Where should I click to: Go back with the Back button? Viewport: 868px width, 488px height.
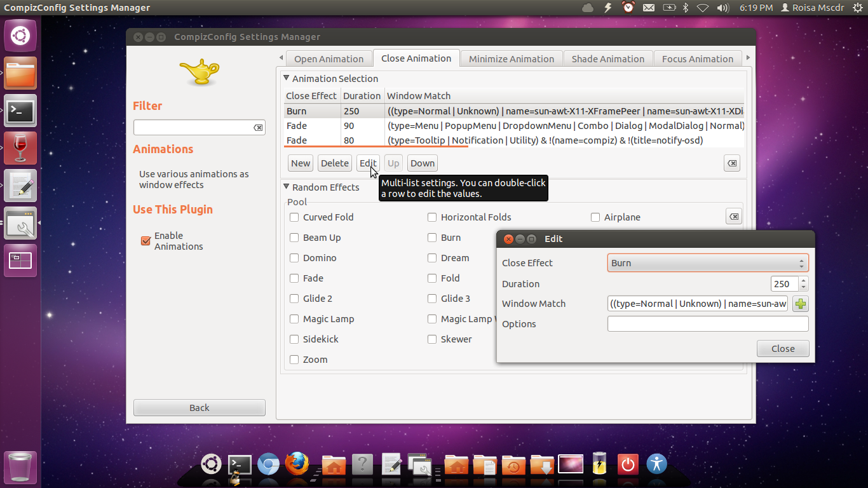pos(200,408)
